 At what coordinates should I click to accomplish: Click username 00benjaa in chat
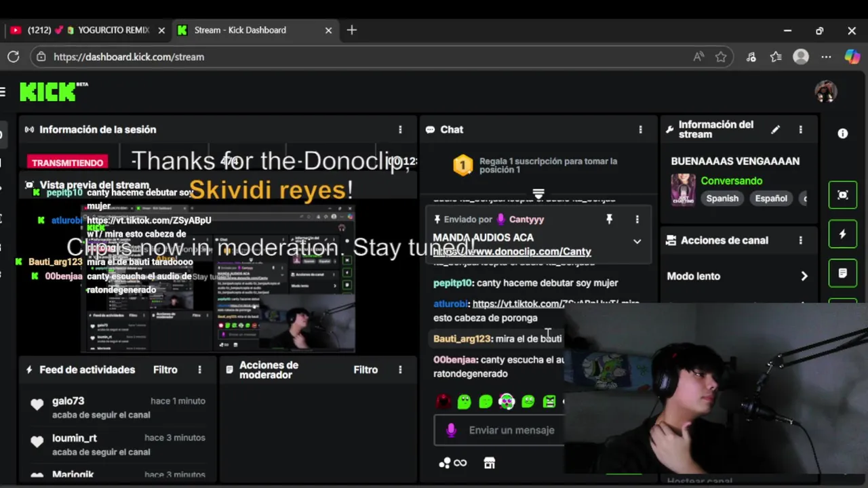click(x=455, y=360)
